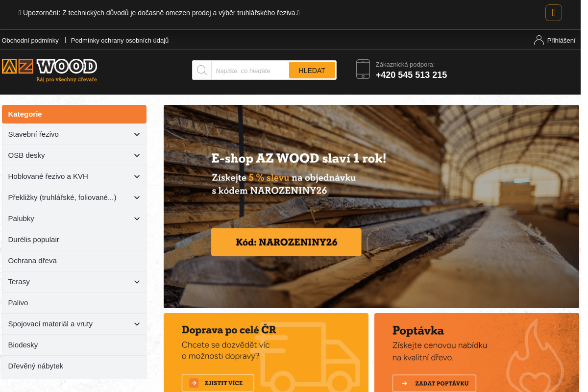Click the HLEDAT search button
Screen dimensions: 588x392
click(312, 70)
